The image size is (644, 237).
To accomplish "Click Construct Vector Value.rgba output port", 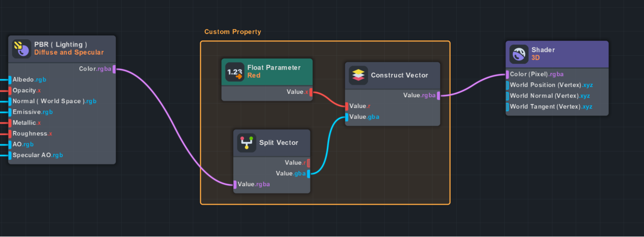I will point(438,95).
